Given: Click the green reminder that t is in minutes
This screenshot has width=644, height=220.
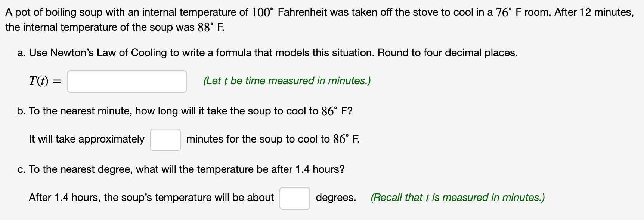Looking at the screenshot, I should click(x=458, y=198).
